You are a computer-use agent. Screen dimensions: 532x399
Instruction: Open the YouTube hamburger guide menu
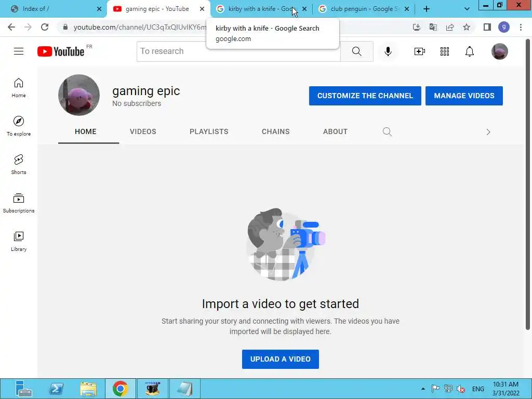[x=19, y=51]
